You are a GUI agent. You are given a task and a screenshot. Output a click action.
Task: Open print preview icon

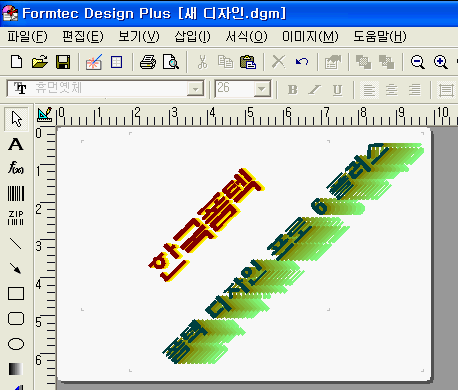(171, 62)
